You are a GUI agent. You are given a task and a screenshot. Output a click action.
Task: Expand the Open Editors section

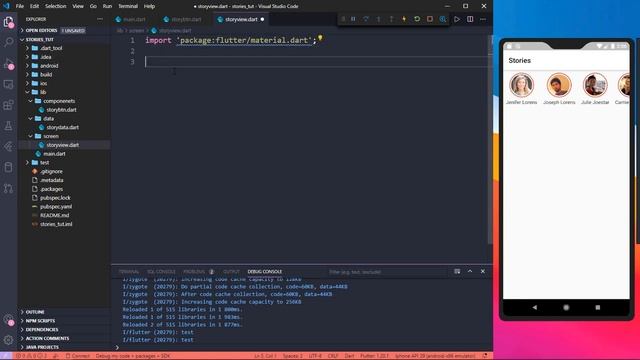pos(41,30)
